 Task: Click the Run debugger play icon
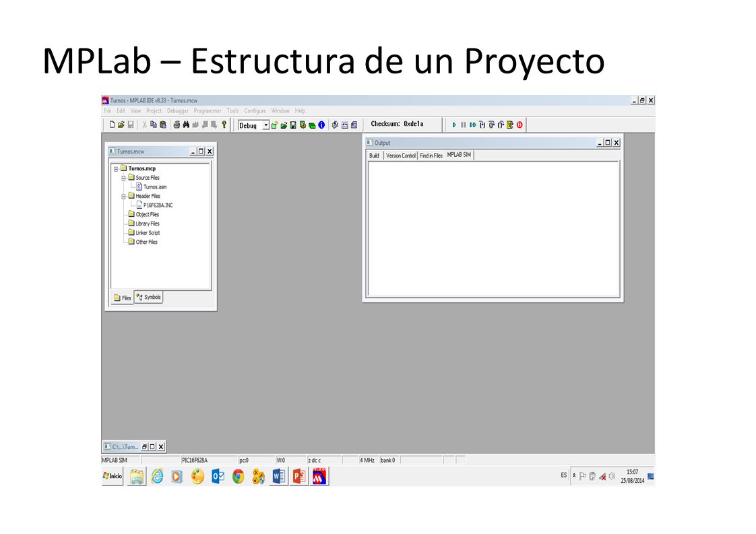pos(453,125)
